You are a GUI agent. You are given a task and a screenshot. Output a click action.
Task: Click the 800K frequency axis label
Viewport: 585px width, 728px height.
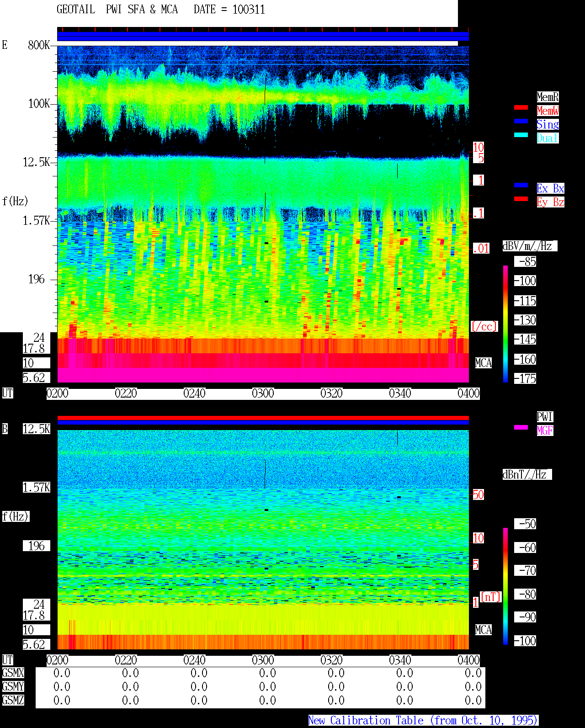click(x=39, y=45)
